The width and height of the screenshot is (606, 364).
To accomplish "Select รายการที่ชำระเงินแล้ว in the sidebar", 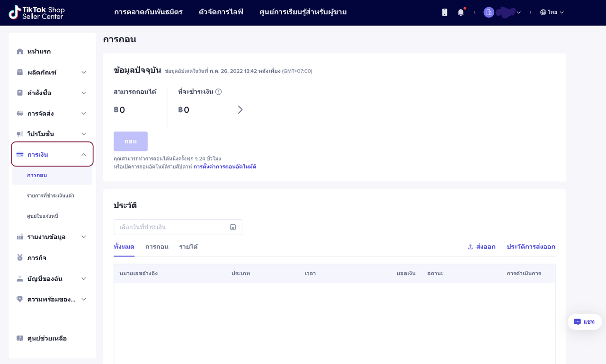I will tap(51, 195).
